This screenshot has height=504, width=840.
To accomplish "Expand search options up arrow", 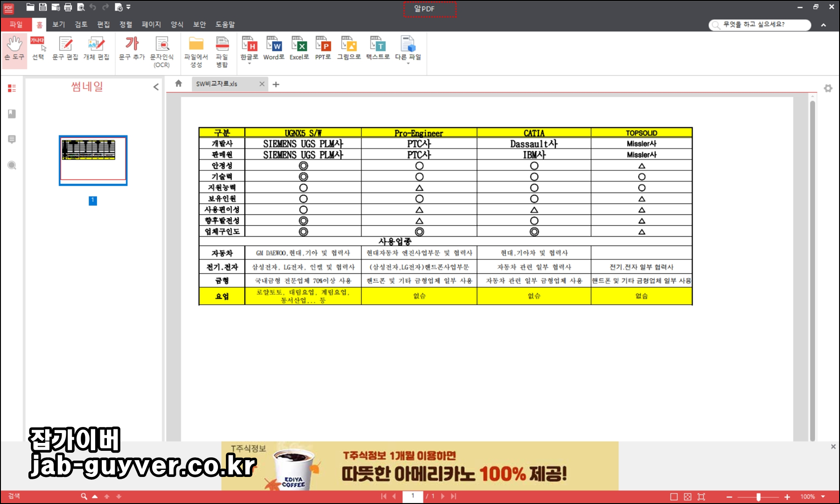I will [x=95, y=497].
